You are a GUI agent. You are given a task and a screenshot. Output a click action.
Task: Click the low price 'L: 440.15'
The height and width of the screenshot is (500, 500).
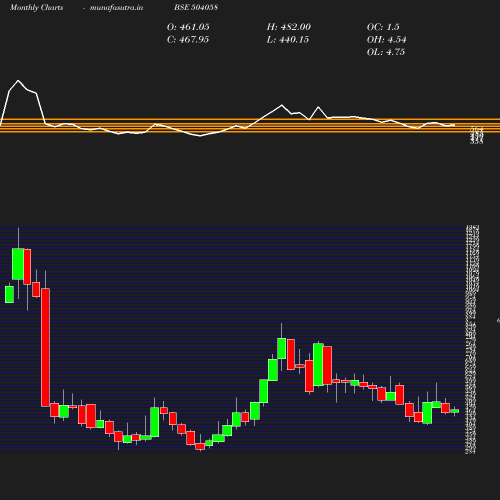pyautogui.click(x=288, y=40)
